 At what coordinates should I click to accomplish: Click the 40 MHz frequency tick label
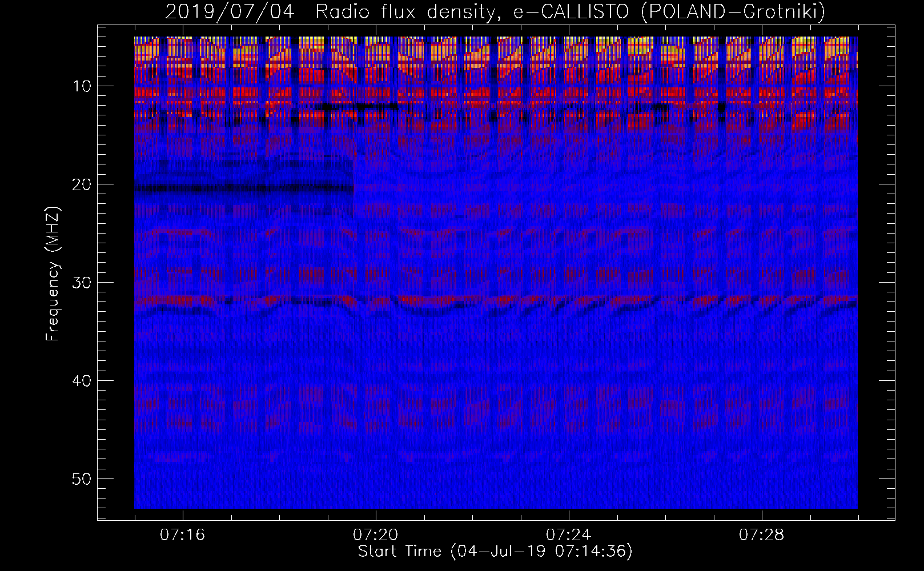coord(82,381)
